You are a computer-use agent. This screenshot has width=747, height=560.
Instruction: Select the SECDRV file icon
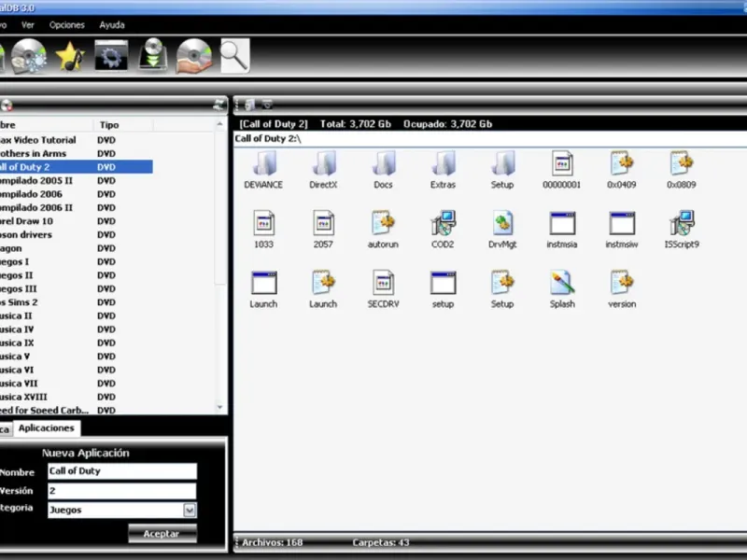point(383,285)
